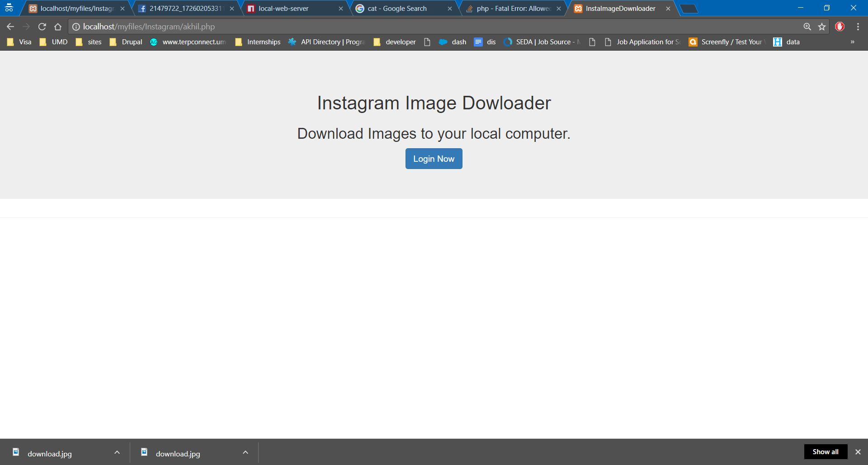Reload the current page

(42, 27)
